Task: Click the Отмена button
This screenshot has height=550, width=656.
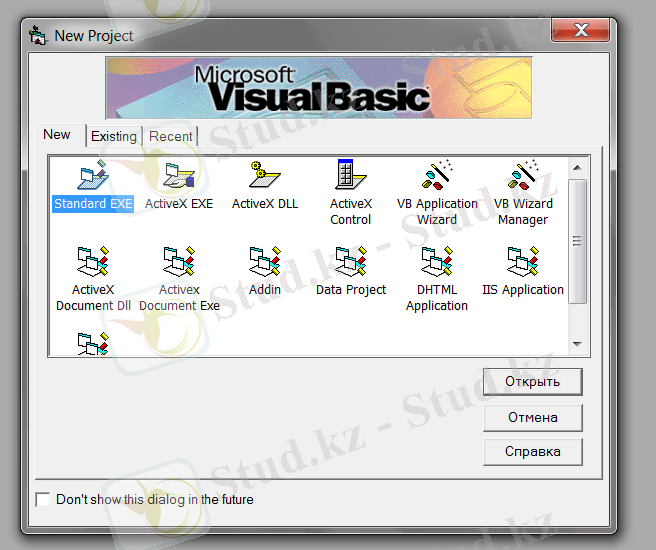Action: tap(533, 417)
